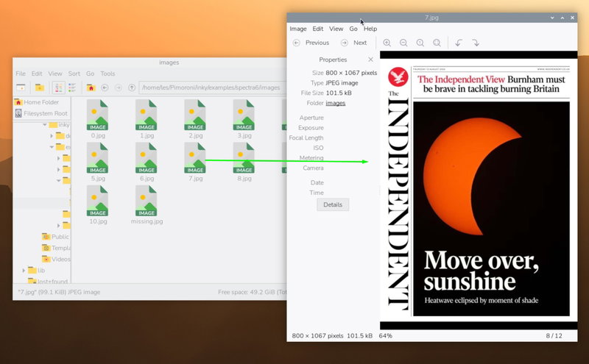Select the 5.jpg file icon
The image size is (589, 364).
point(98,158)
